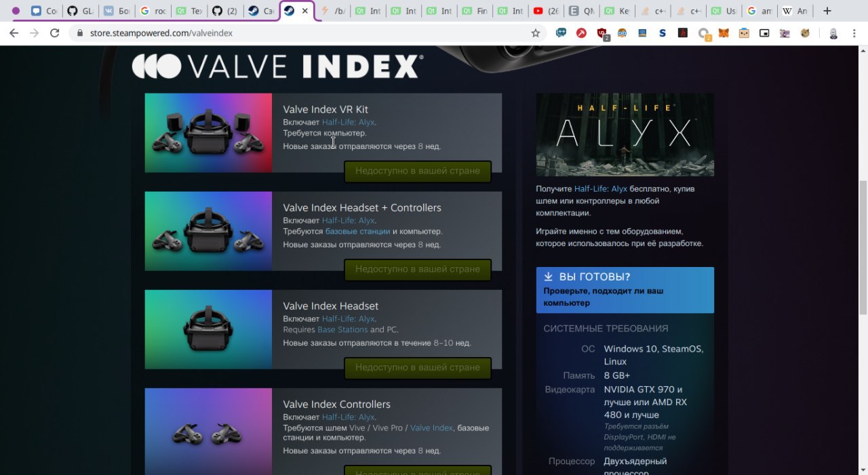Click the Valve Index logo heading
The image size is (868, 475).
[277, 66]
